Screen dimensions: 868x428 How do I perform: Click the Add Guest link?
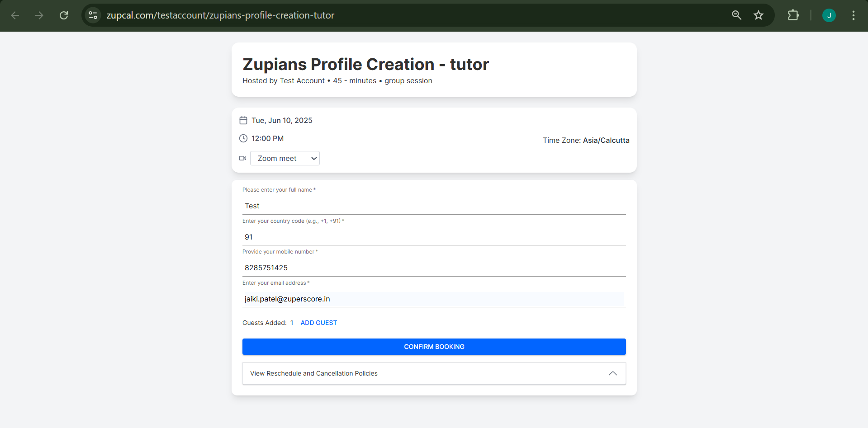tap(318, 323)
